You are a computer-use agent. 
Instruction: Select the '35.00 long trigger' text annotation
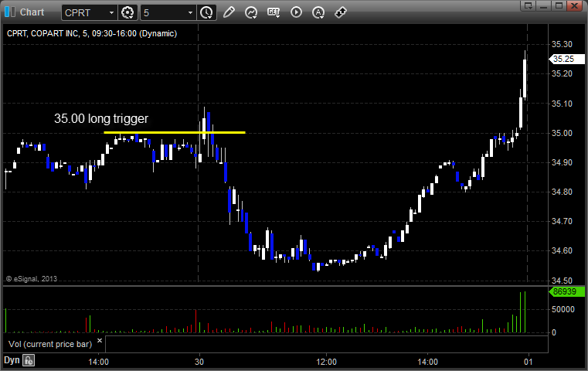[x=101, y=118]
